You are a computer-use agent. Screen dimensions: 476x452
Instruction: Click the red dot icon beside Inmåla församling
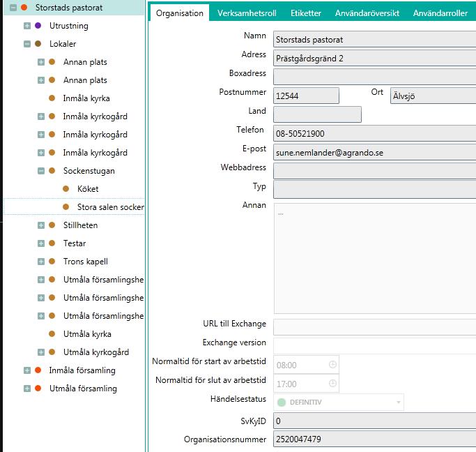(38, 370)
